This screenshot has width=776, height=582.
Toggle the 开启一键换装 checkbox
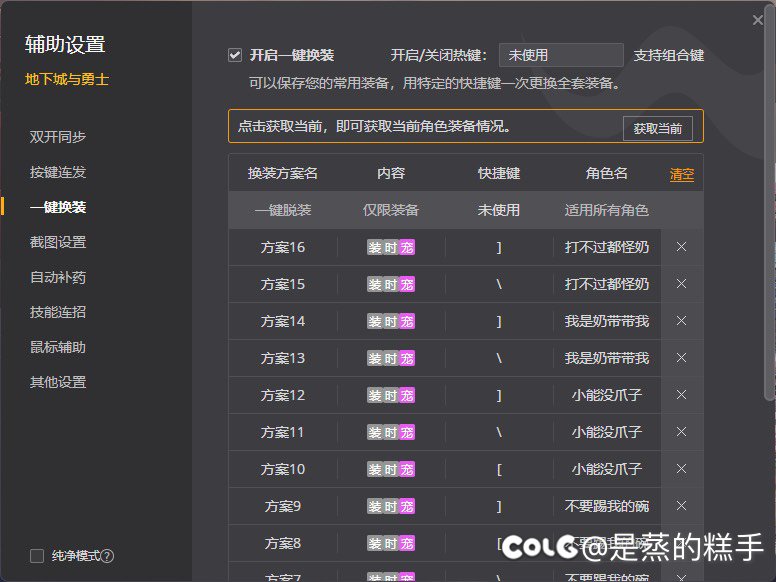pos(235,55)
